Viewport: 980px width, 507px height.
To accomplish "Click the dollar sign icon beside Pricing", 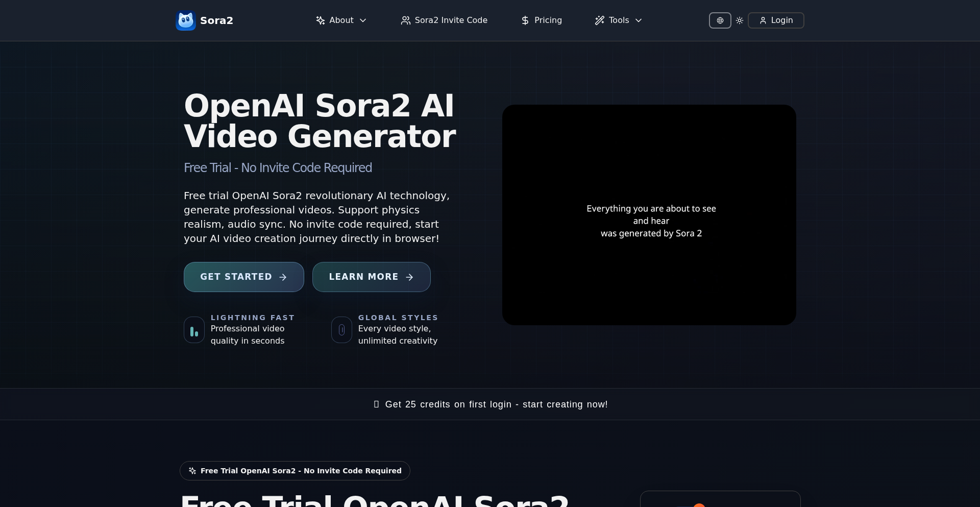I will pyautogui.click(x=525, y=20).
